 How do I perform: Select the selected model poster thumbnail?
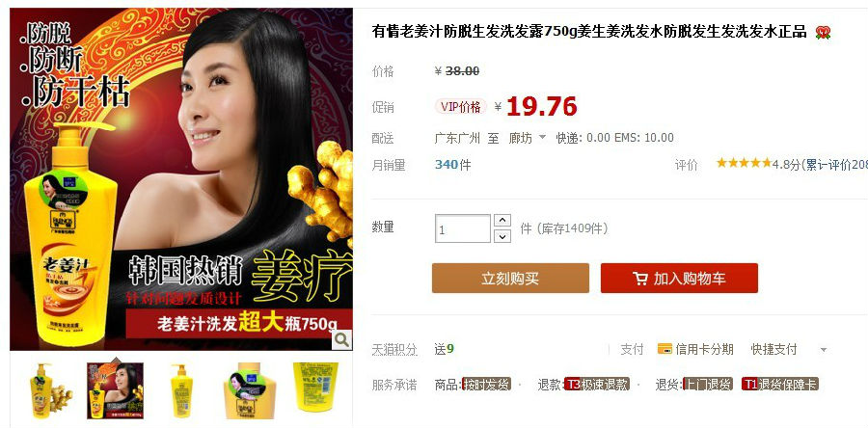click(115, 390)
